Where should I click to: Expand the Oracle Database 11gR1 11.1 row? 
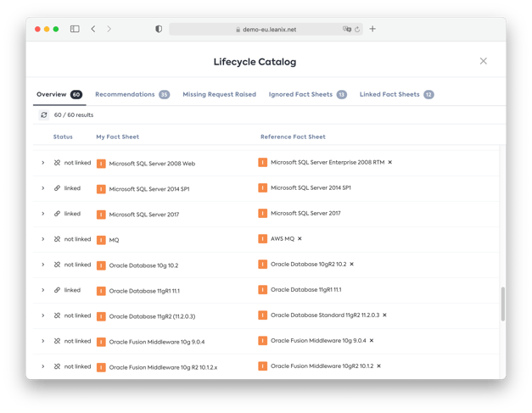pyautogui.click(x=43, y=290)
